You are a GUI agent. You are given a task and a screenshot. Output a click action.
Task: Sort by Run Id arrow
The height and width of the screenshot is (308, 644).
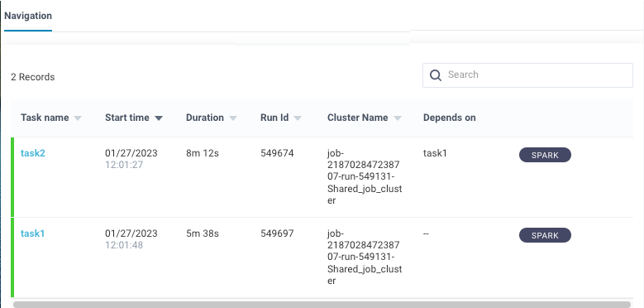(298, 118)
